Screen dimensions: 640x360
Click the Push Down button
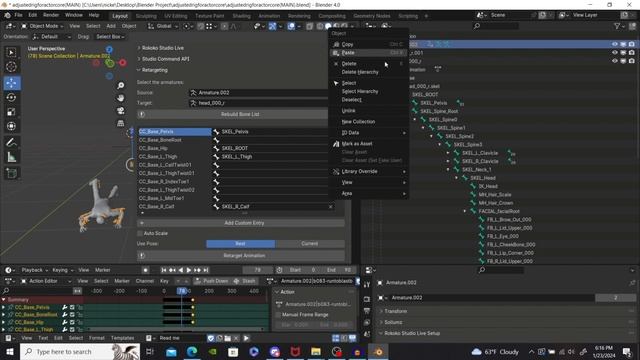[x=212, y=281]
